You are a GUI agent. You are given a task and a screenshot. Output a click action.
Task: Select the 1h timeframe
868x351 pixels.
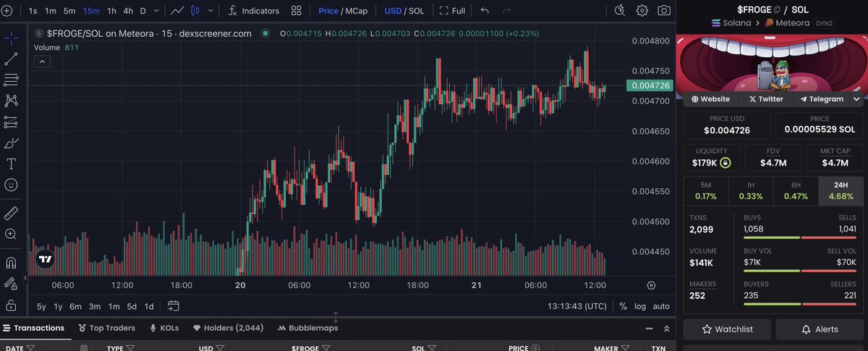coord(111,11)
